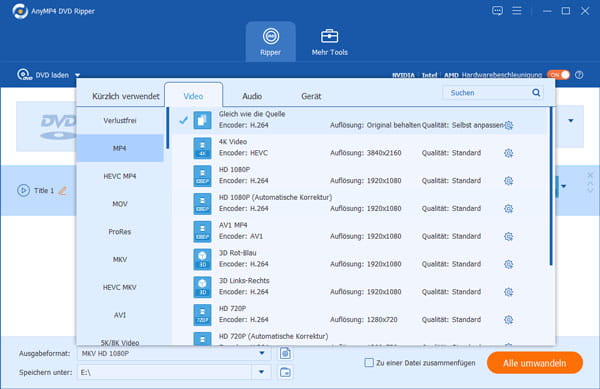Open output folder icon next to Speichern unter
This screenshot has height=389, width=600.
285,372
